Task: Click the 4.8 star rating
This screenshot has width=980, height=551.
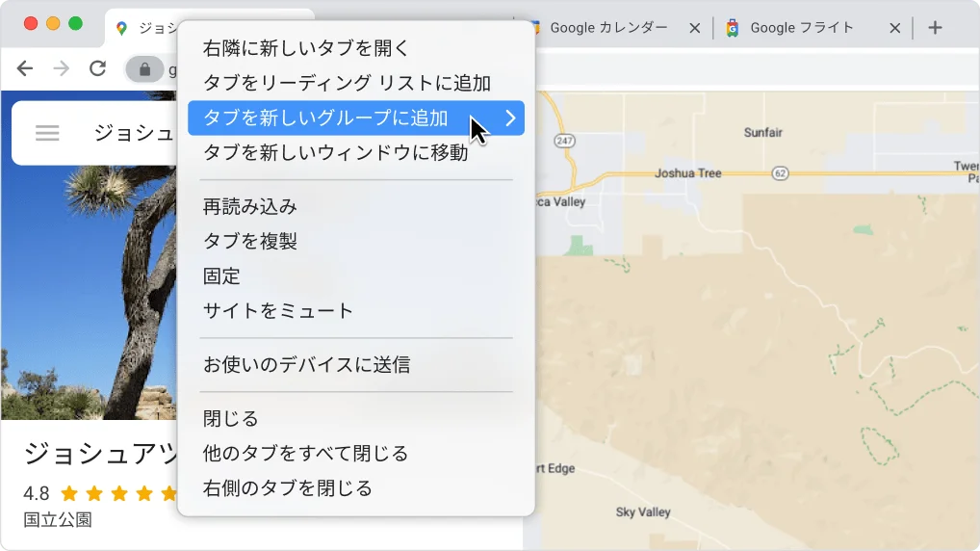Action: tap(100, 493)
